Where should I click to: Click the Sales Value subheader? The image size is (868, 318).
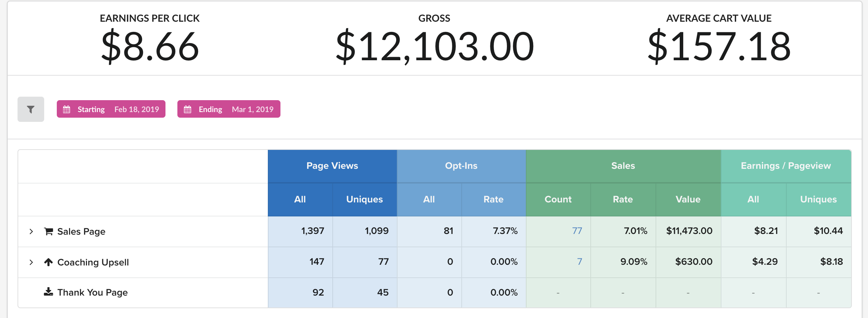coord(688,199)
